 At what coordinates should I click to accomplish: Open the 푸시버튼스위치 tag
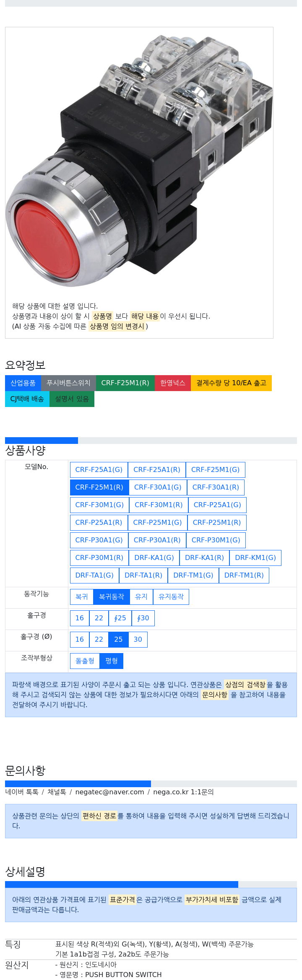[x=68, y=383]
